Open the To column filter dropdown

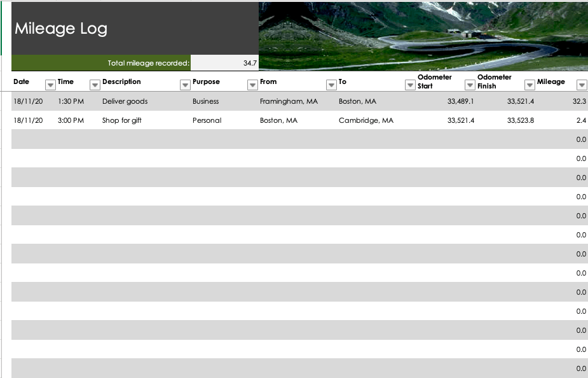coord(410,85)
